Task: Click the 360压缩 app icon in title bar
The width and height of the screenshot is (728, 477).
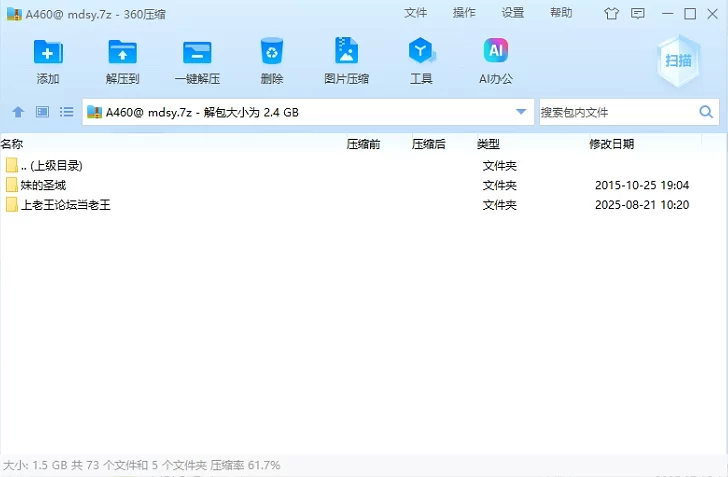Action: pyautogui.click(x=14, y=14)
